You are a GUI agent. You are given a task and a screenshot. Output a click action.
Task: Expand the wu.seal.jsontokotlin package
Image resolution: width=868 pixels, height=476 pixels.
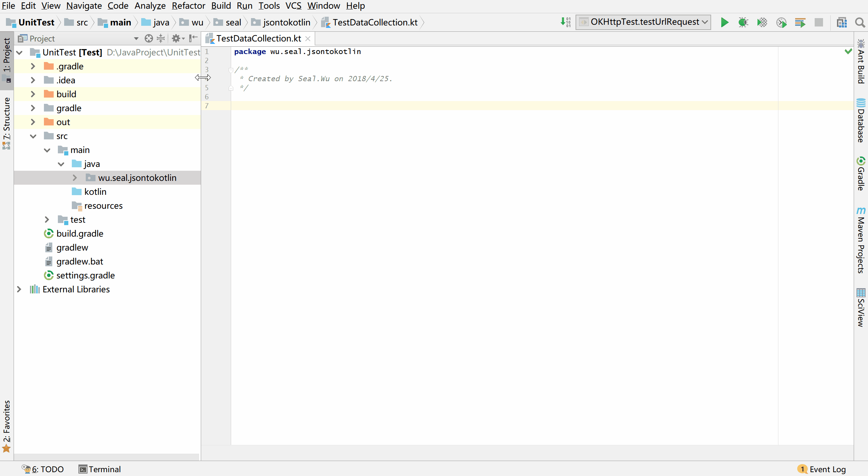pos(75,178)
